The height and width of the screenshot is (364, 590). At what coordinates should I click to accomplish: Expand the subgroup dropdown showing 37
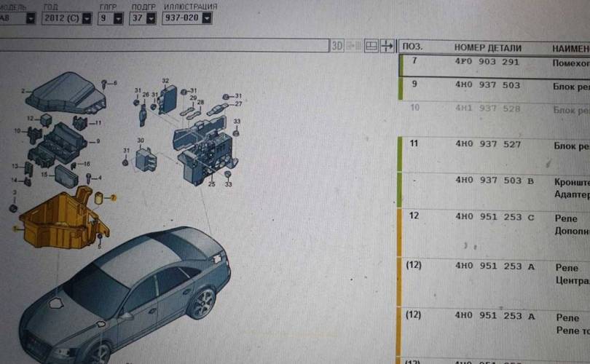[x=150, y=19]
